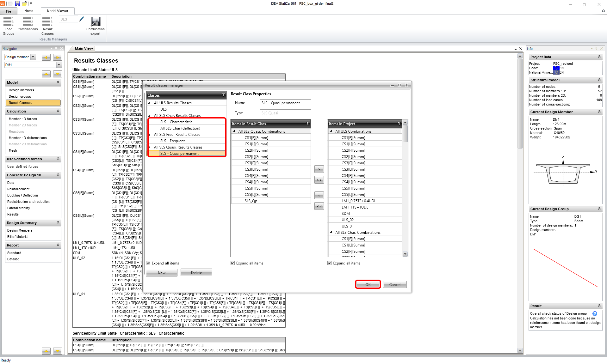Click the blue floppy disk Save icon
This screenshot has width=607, height=364.
17,3
